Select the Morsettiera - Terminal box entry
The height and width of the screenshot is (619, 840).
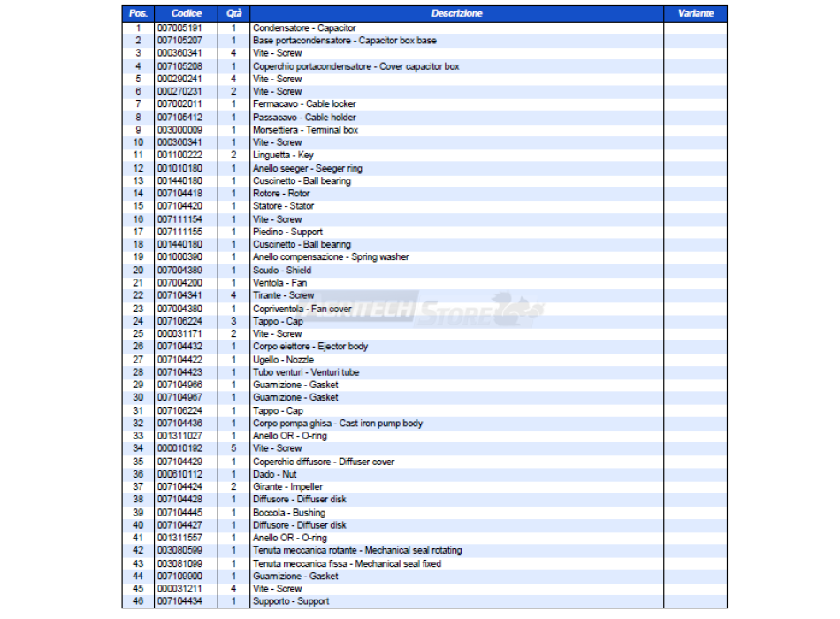click(x=305, y=130)
